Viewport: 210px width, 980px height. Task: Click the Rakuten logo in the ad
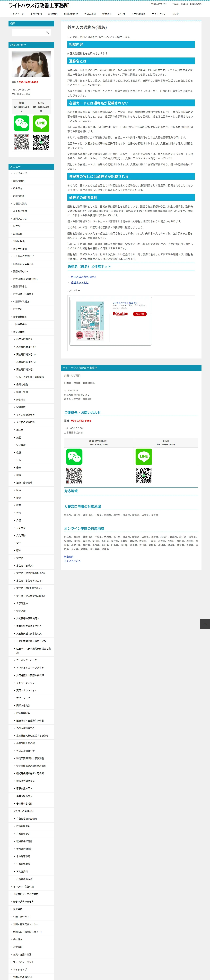tap(120, 314)
